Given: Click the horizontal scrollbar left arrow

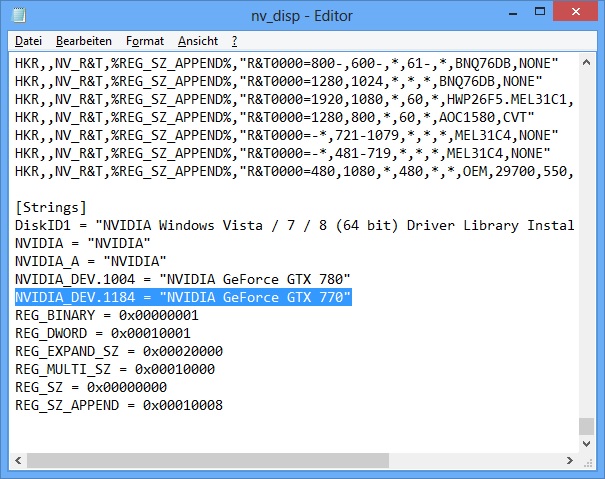Looking at the screenshot, I should click(x=18, y=460).
